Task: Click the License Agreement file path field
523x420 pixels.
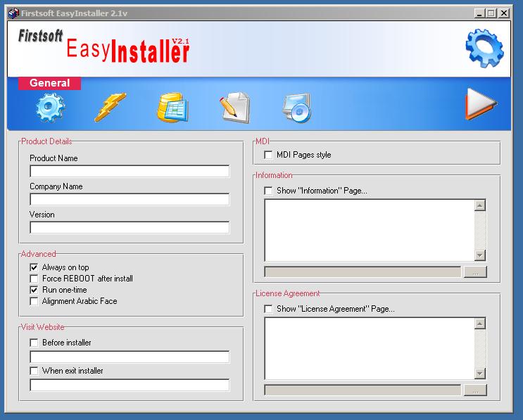Action: click(363, 390)
